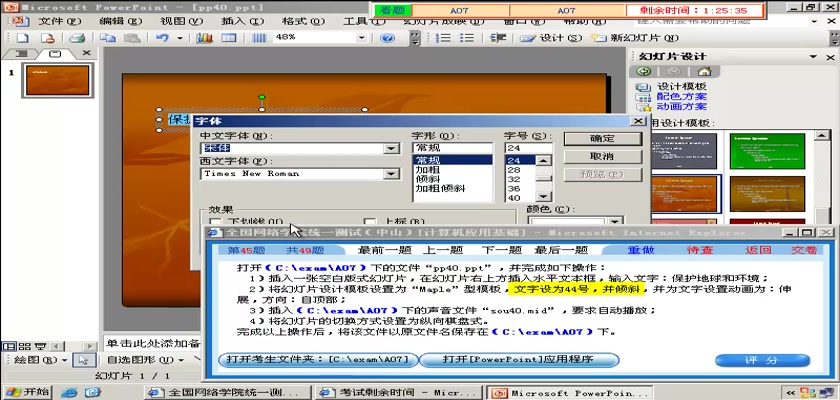Select Italic in the font style list

(x=428, y=179)
